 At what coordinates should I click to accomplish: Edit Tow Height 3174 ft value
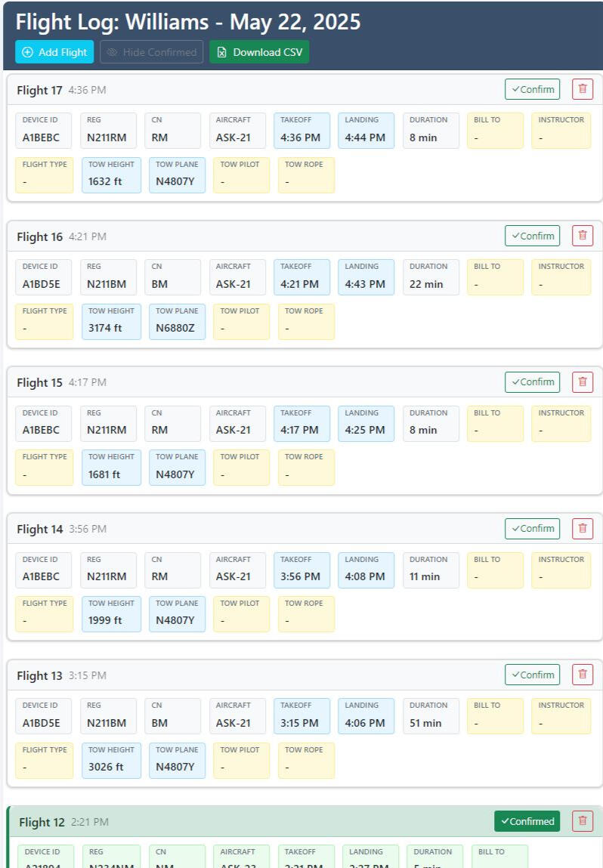111,322
